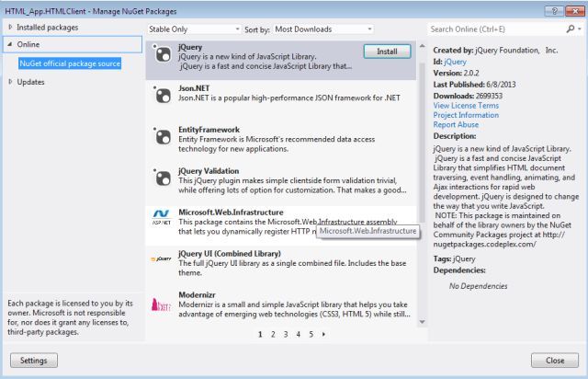588x379 pixels.
Task: Open the help question mark button
Action: coord(554,11)
